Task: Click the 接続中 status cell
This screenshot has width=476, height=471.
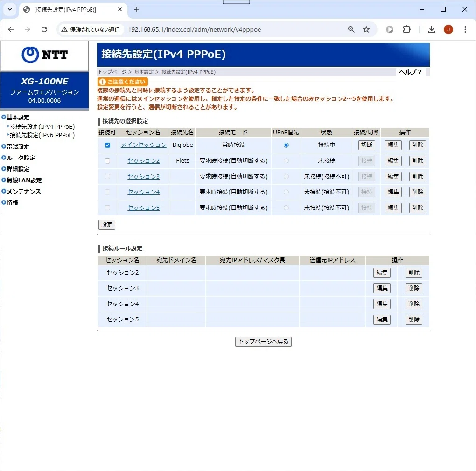Action: point(326,145)
